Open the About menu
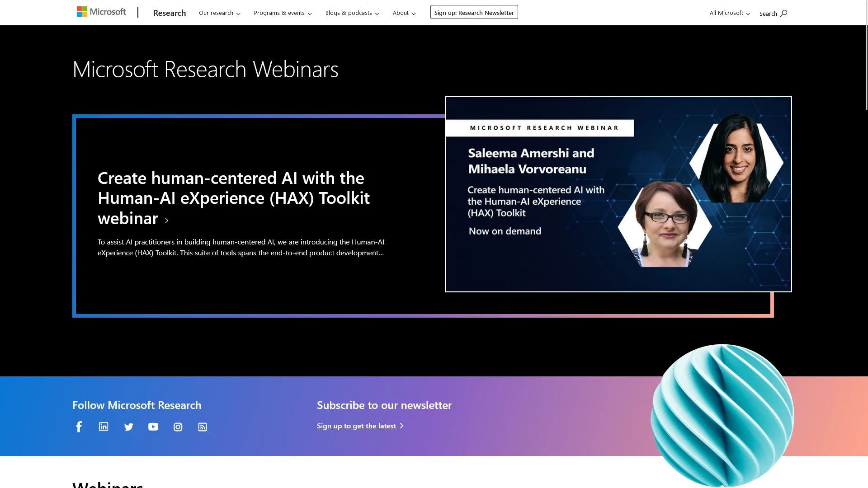This screenshot has height=488, width=868. pos(403,13)
